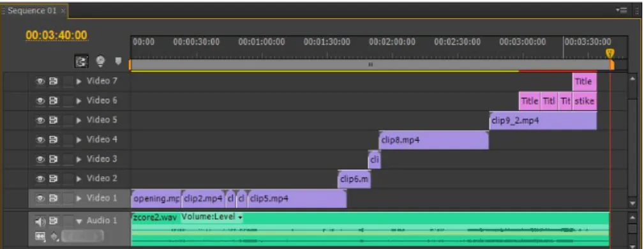Select the short clip on Video 3
644x249 pixels.
pyautogui.click(x=374, y=160)
